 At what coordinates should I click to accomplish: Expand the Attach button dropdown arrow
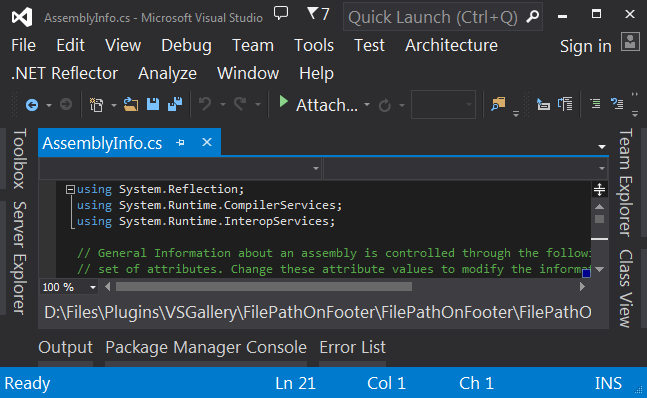367,105
